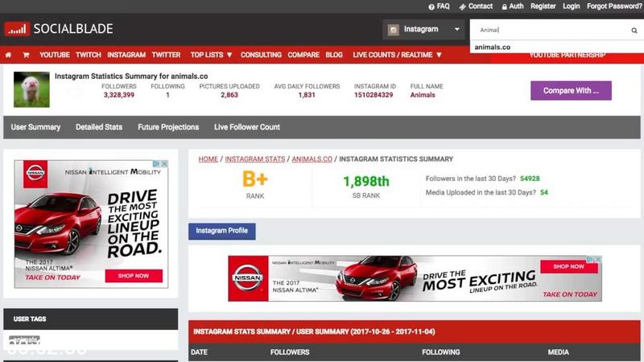This screenshot has width=644, height=362.
Task: Click Shop Now on banner ad
Action: 568,266
